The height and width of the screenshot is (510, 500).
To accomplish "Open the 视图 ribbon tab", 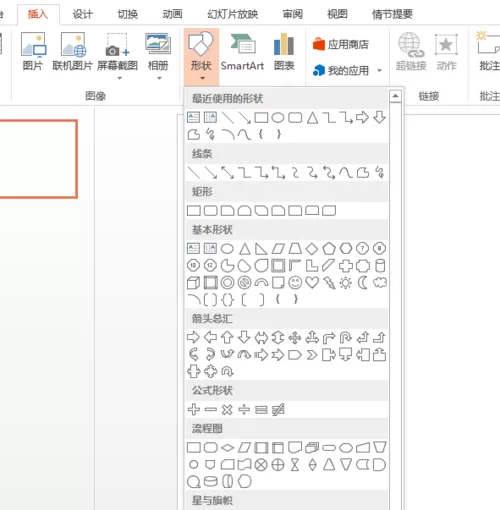I will 337,14.
